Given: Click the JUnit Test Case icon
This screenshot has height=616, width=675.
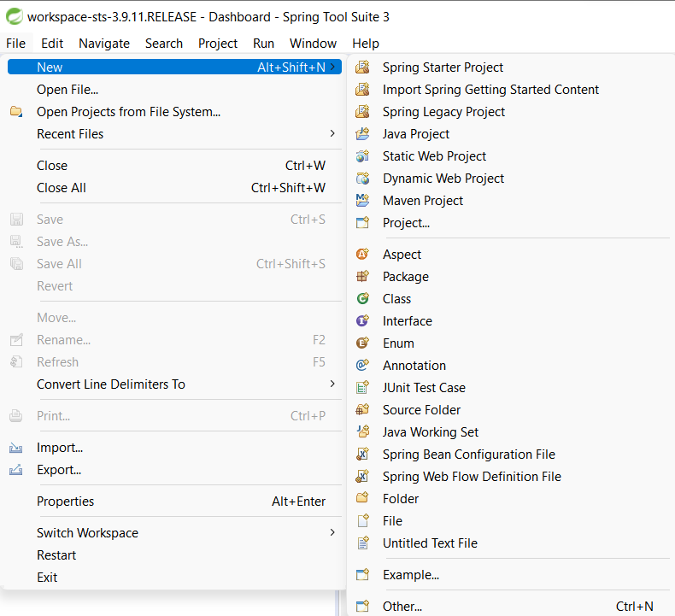Looking at the screenshot, I should [362, 388].
